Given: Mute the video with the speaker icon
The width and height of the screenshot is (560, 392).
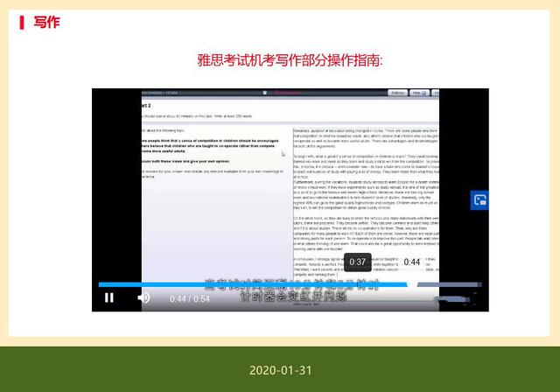Looking at the screenshot, I should click(x=143, y=297).
